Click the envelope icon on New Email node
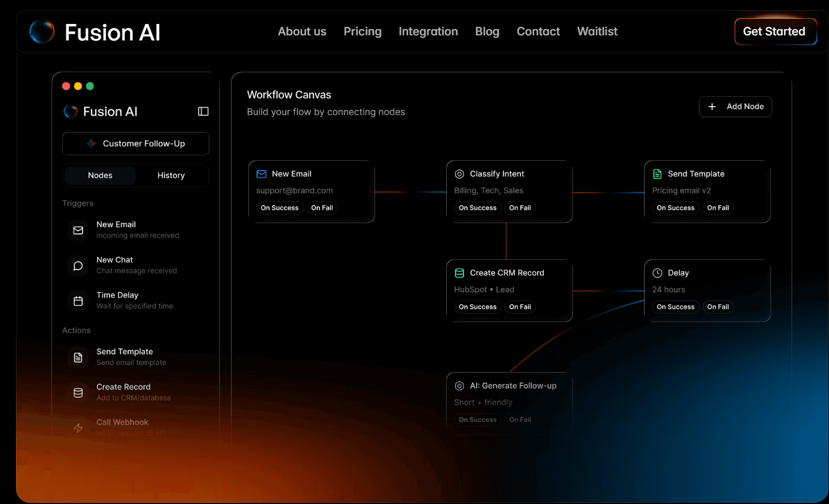 (x=262, y=174)
